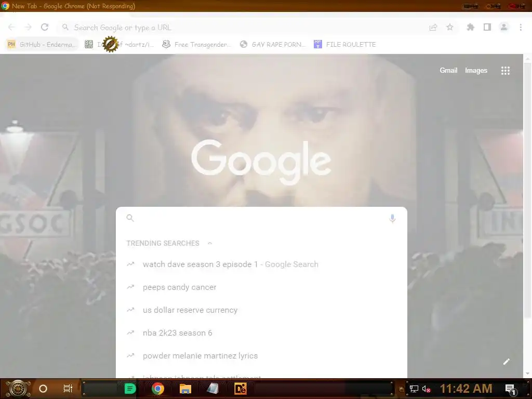
Task: Open Task View on the taskbar
Action: 68,389
